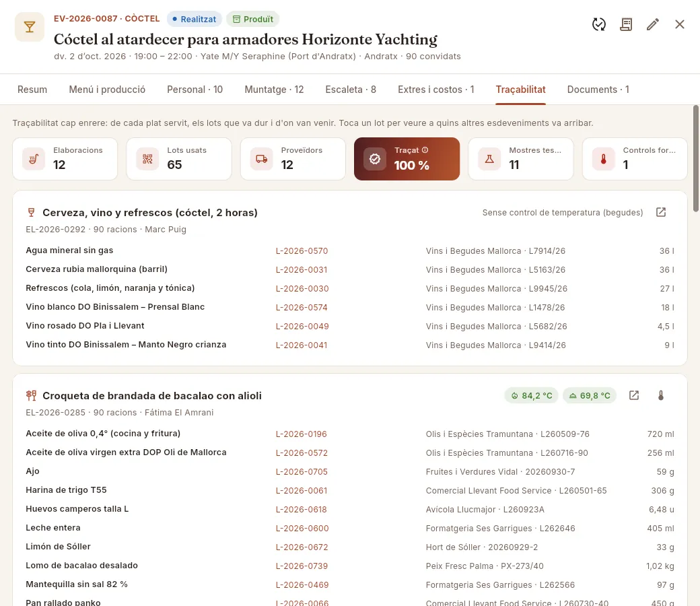Close the event detail panel
700x606 pixels.
(x=679, y=24)
